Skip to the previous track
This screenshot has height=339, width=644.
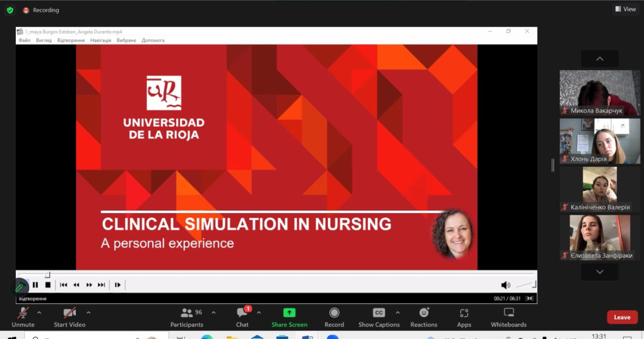click(x=63, y=285)
